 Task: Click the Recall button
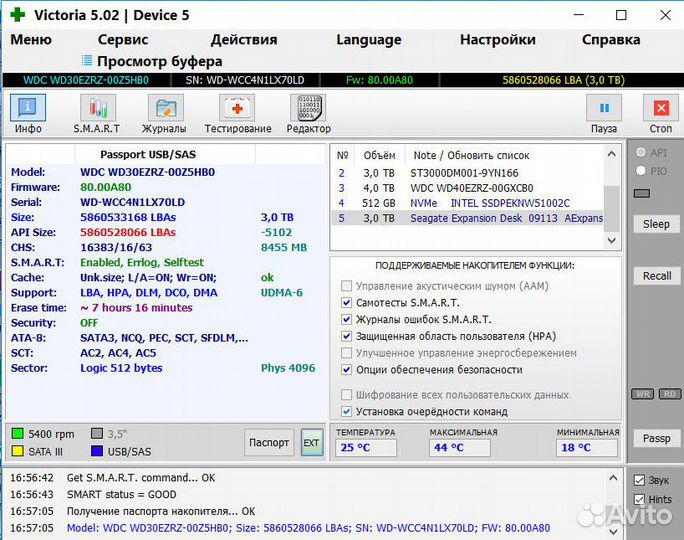(x=656, y=276)
